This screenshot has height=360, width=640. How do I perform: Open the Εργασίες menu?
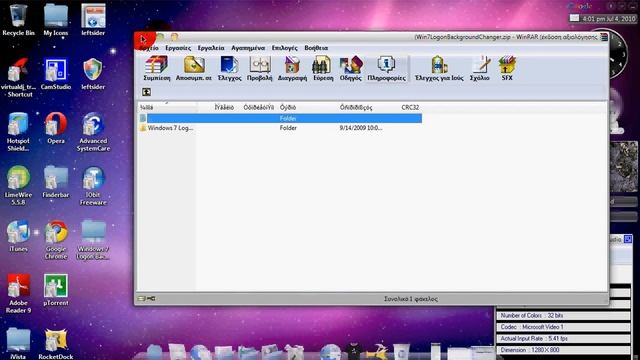click(x=178, y=48)
